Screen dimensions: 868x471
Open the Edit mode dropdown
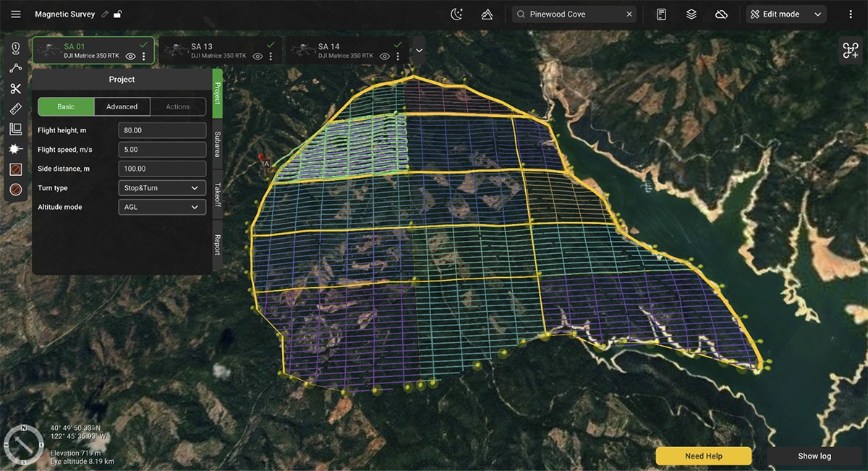pos(787,14)
